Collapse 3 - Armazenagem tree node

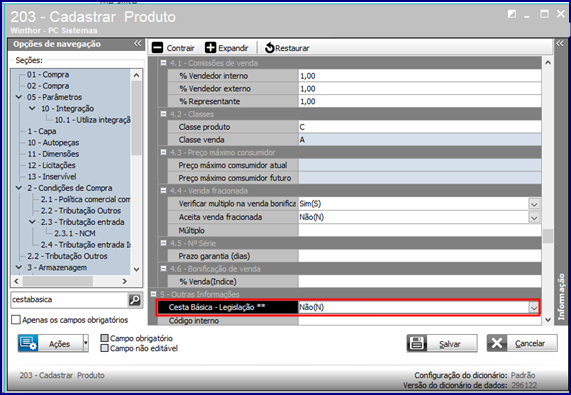[x=19, y=267]
